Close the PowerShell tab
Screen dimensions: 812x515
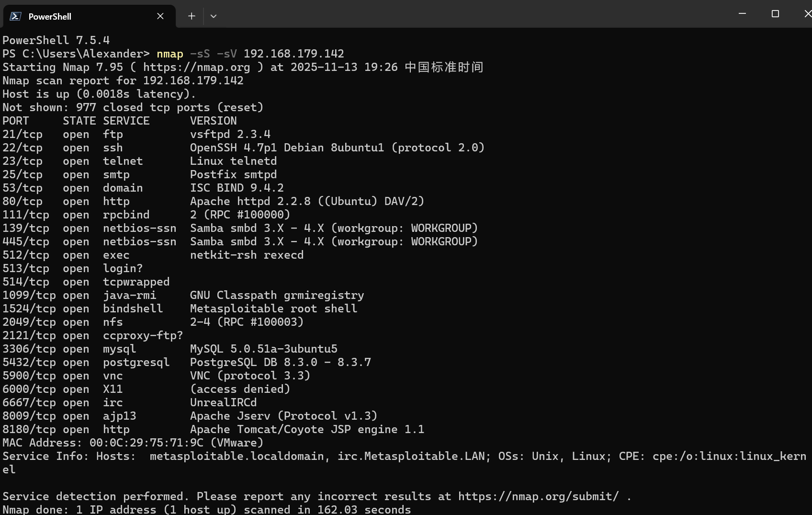160,16
